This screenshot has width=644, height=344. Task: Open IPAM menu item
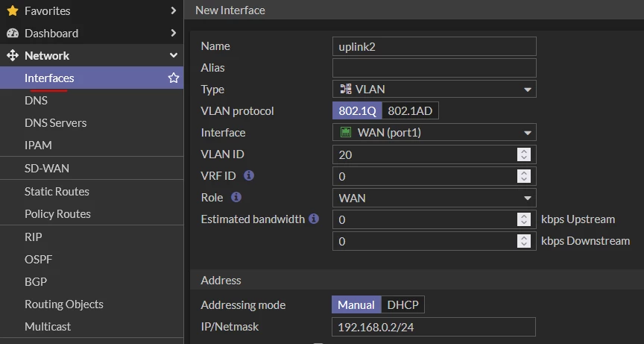pos(92,145)
